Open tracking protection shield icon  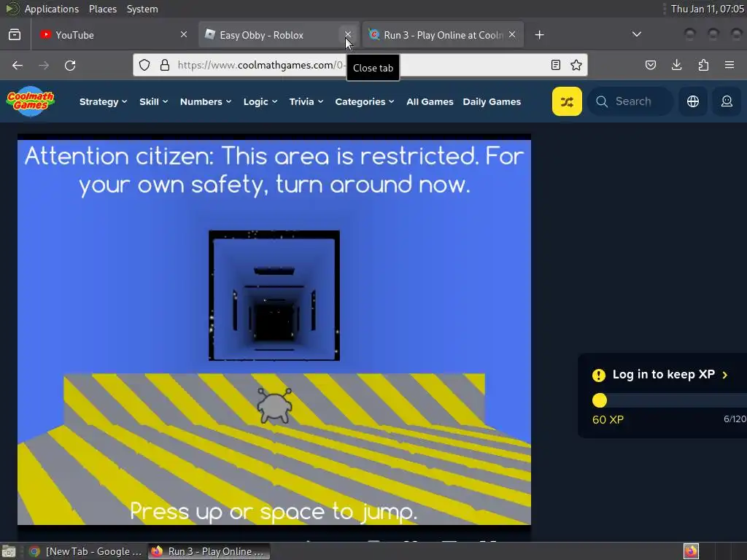(x=144, y=65)
